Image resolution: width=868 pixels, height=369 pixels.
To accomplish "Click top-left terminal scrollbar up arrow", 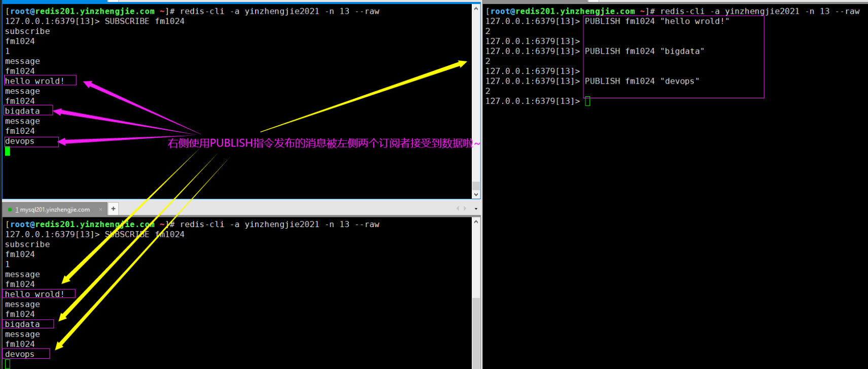I will coord(476,9).
